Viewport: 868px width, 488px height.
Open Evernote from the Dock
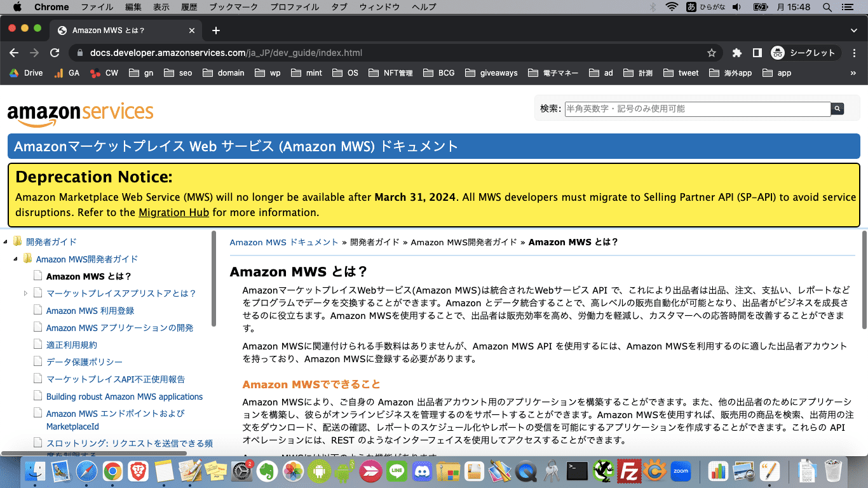(x=268, y=471)
